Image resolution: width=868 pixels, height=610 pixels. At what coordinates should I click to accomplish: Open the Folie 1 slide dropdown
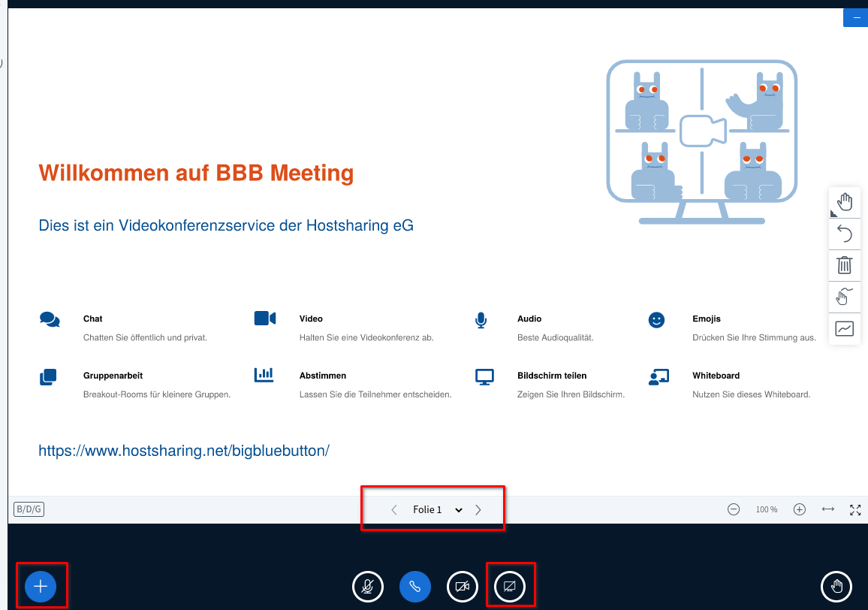(x=437, y=510)
